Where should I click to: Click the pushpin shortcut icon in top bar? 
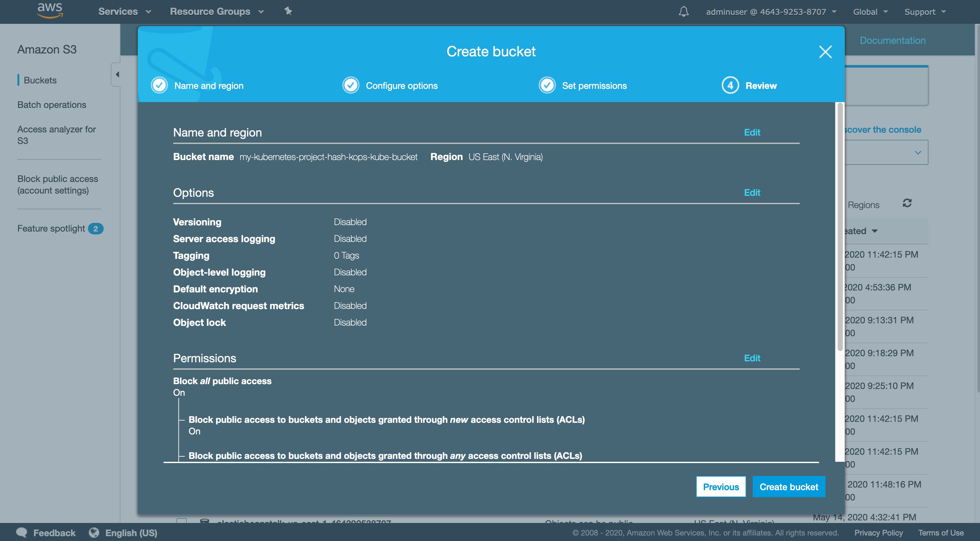288,11
